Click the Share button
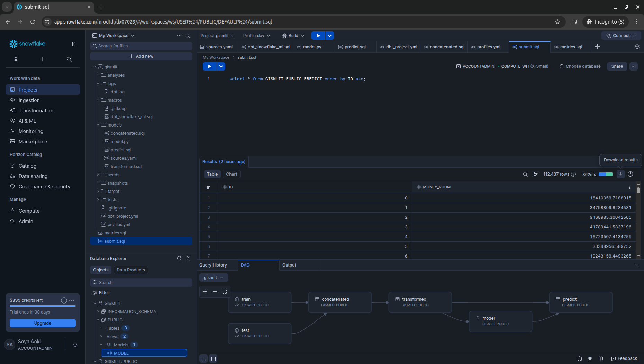Image resolution: width=644 pixels, height=364 pixels. pos(617,66)
